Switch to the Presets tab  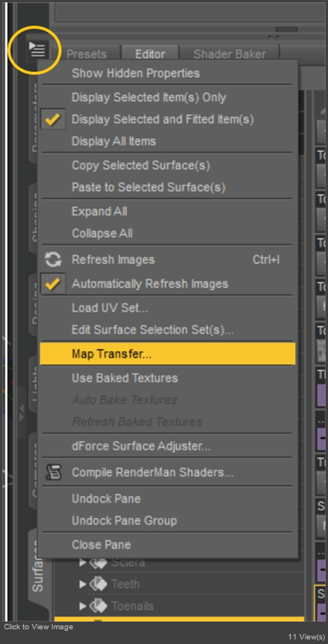(86, 54)
